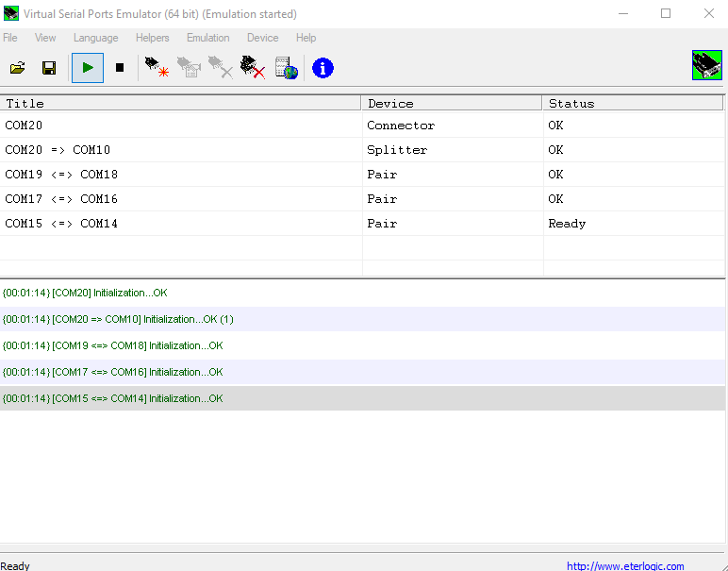Select log entry COM17 <=> COM16 Initialization
Screen dimensions: 728x571
[x=362, y=372]
